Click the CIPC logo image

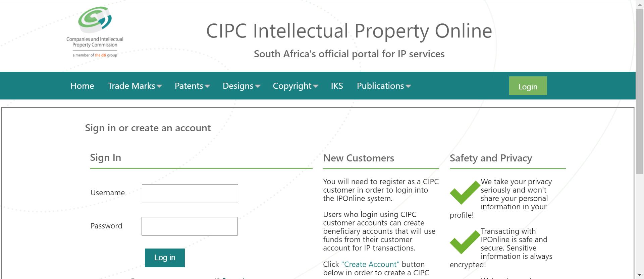(95, 32)
